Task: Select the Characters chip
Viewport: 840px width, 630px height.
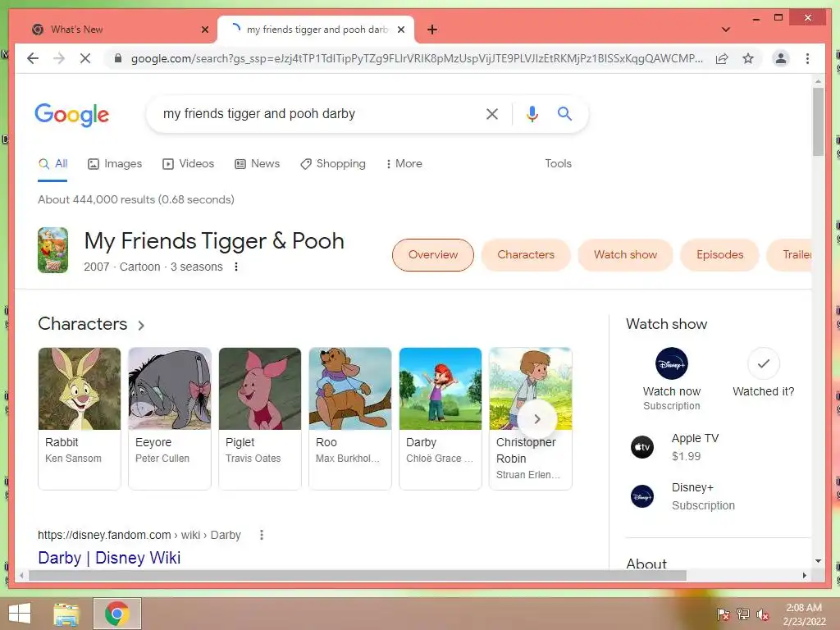Action: [x=526, y=255]
